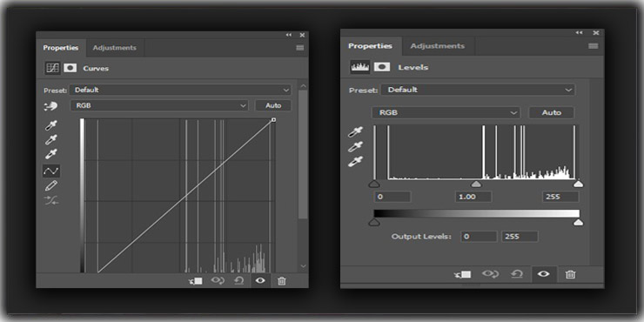This screenshot has height=322, width=644.
Task: Choose the white point eyedropper in Curves panel
Action: tap(51, 154)
